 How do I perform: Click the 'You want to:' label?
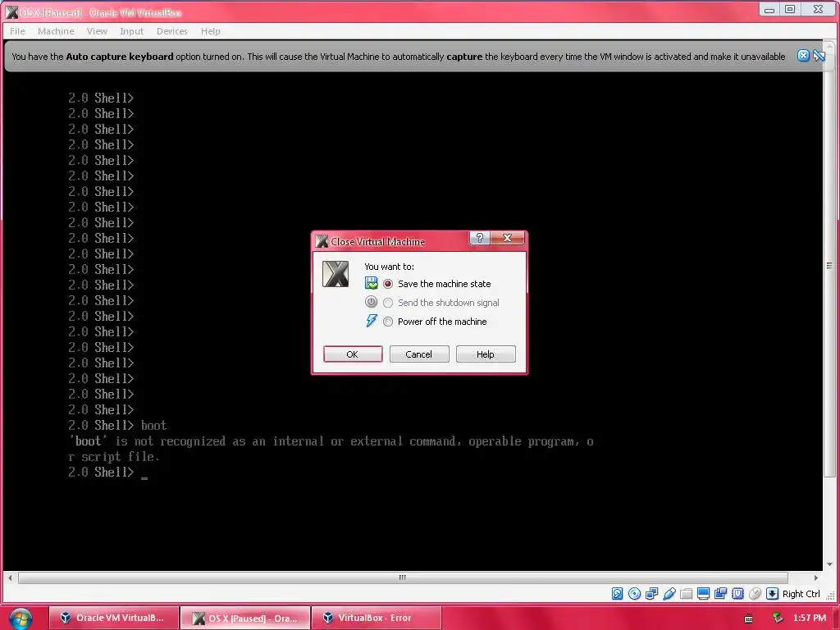tap(389, 267)
